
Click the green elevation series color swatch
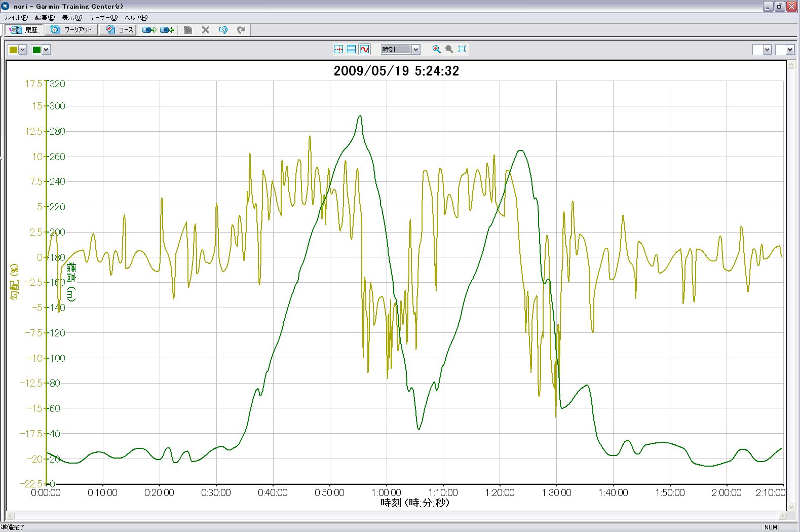(x=36, y=50)
